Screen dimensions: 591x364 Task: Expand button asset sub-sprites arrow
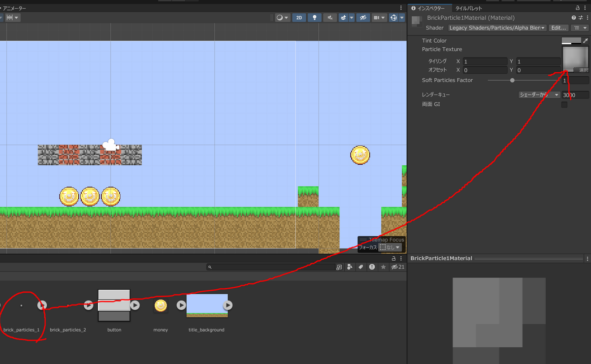point(135,305)
